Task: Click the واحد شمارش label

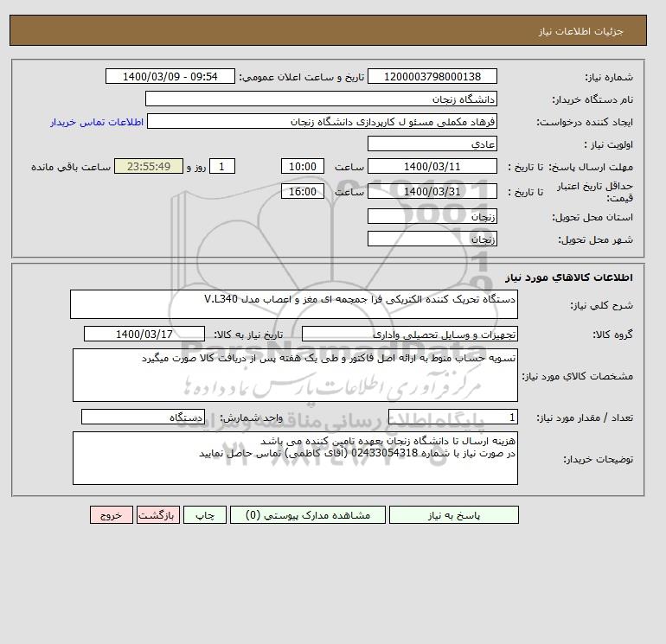Action: (252, 418)
